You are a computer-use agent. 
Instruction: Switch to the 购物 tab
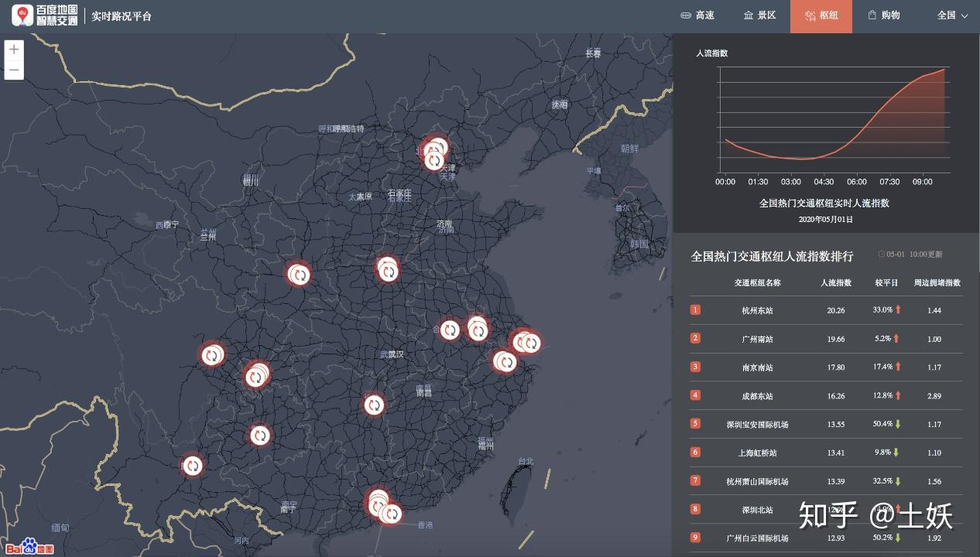884,15
